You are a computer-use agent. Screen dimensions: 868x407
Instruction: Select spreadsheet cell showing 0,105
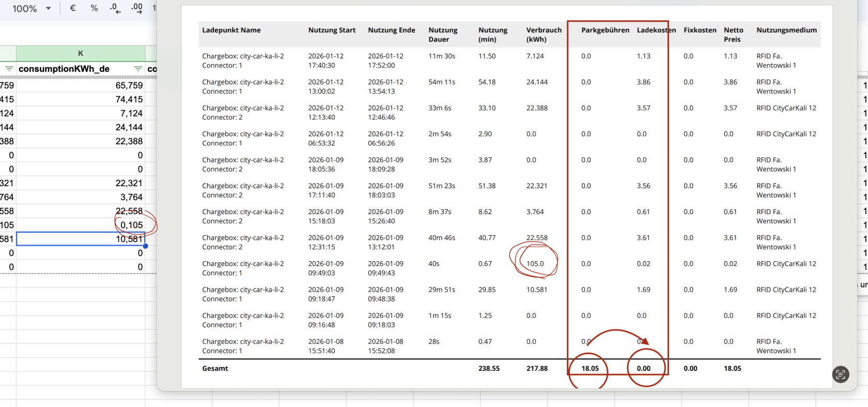(81, 225)
